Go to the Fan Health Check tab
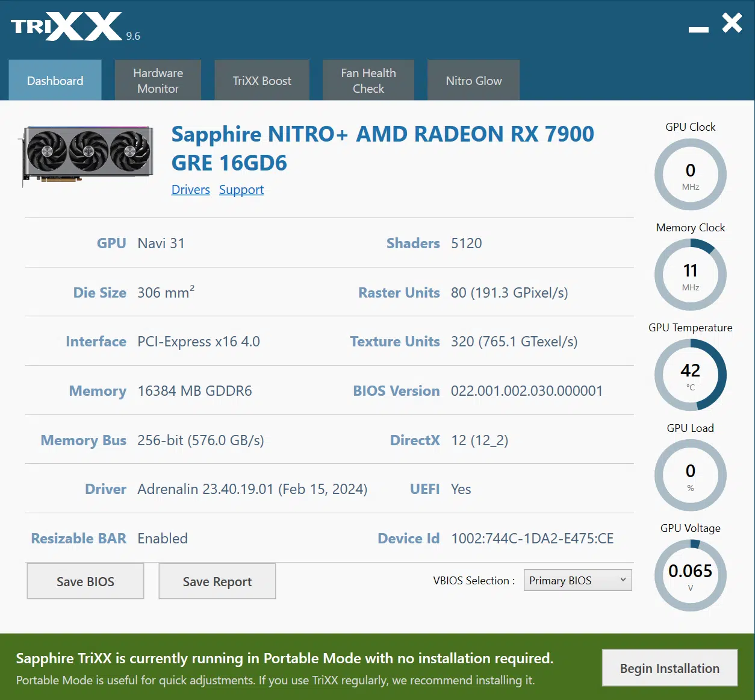 click(368, 80)
